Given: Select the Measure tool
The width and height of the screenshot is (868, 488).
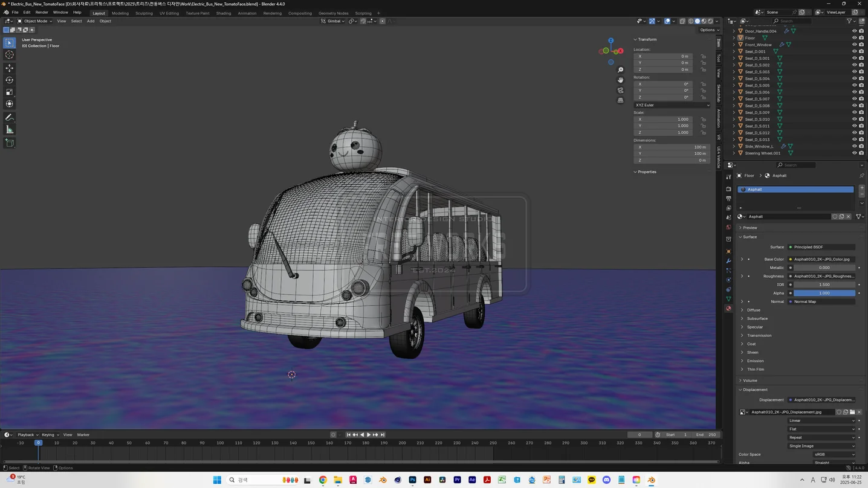Looking at the screenshot, I should (x=10, y=130).
